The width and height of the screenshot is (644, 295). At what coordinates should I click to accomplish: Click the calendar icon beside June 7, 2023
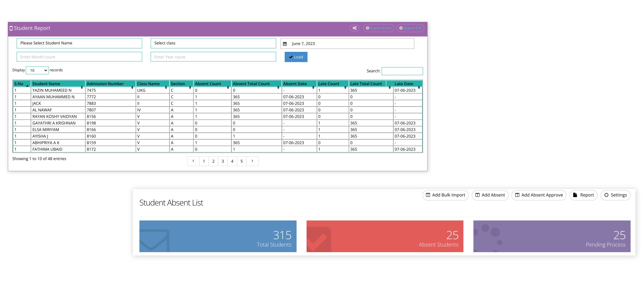(285, 44)
